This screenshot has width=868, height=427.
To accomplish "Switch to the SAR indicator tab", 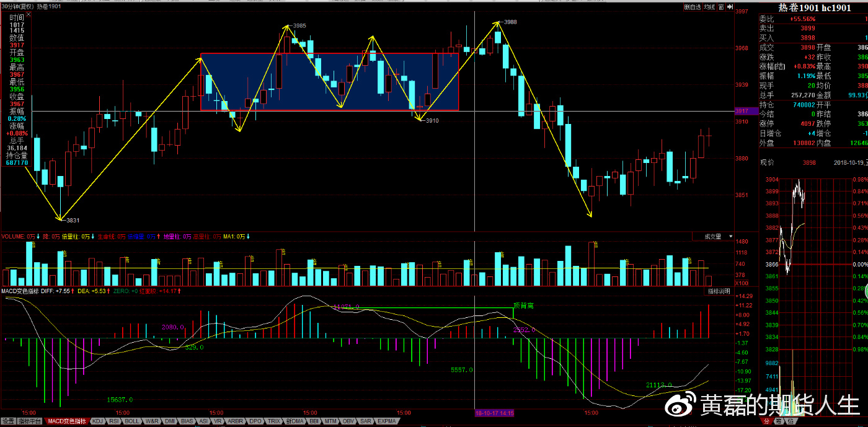I will click(x=366, y=421).
